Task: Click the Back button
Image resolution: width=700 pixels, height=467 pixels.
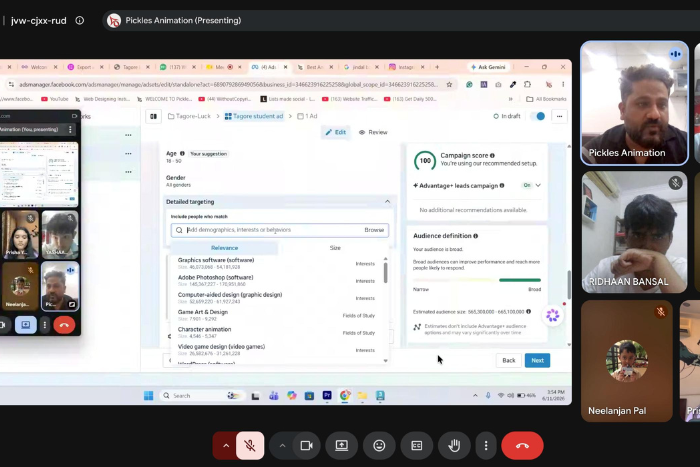Action: [508, 360]
